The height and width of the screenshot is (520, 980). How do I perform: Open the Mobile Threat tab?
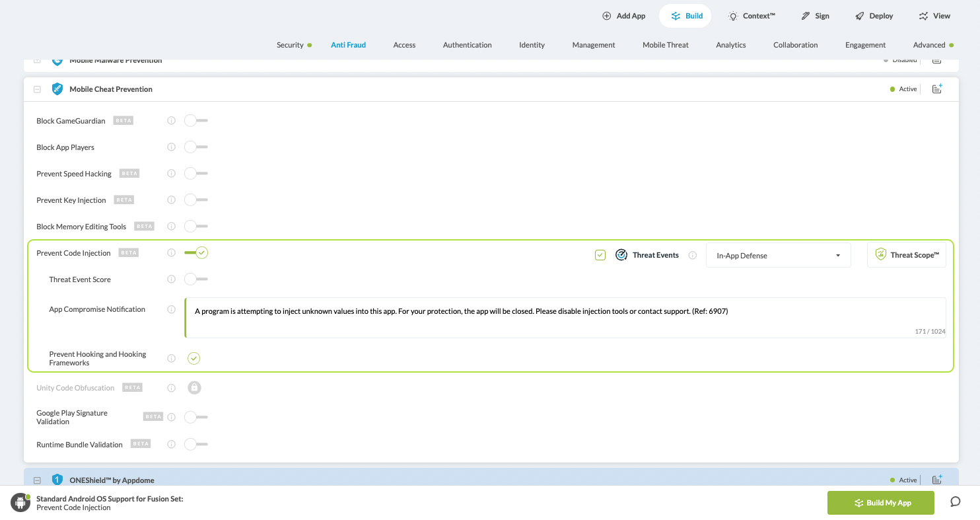[x=665, y=45]
